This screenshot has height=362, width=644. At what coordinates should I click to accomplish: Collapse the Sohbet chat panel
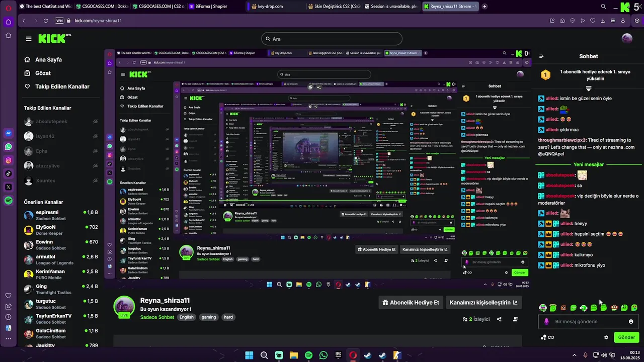pyautogui.click(x=541, y=56)
